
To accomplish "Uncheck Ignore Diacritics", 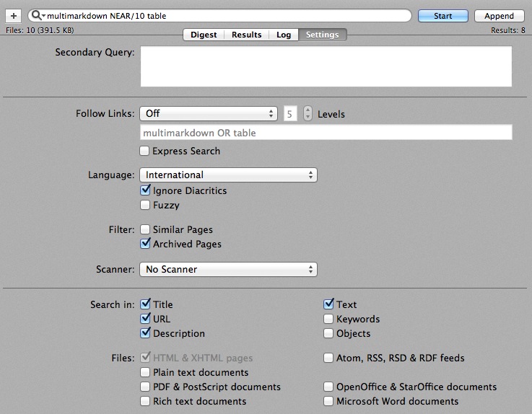I will coord(145,190).
